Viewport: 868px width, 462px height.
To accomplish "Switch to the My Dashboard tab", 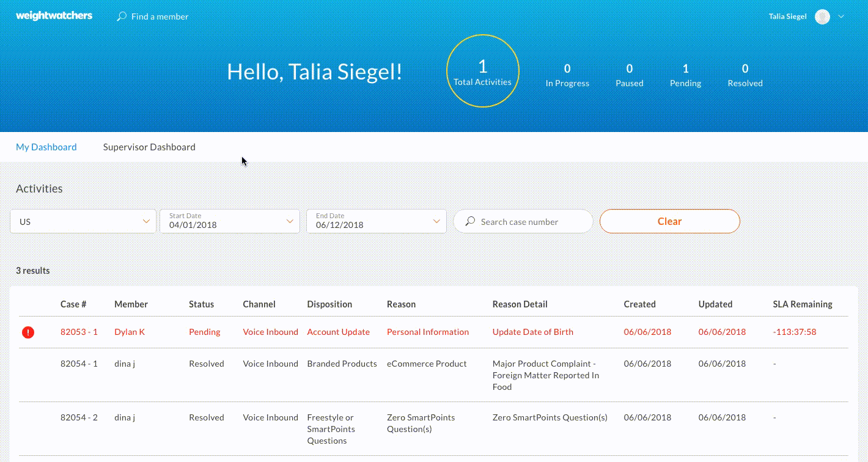I will click(x=46, y=147).
